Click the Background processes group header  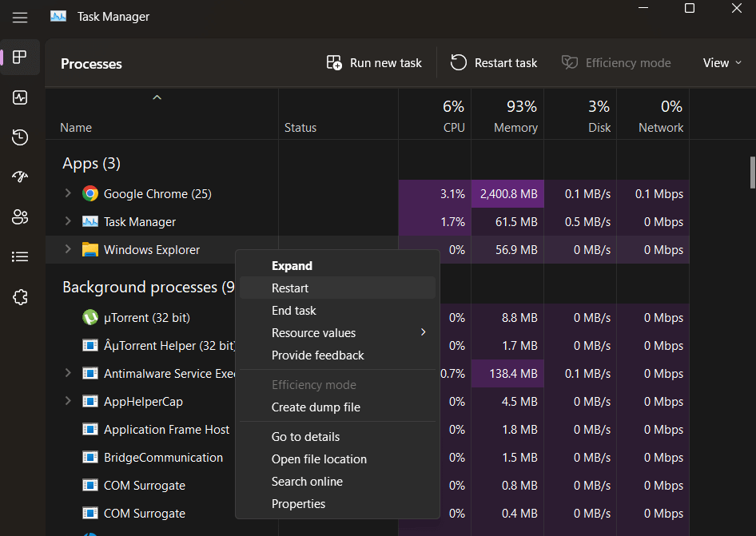(x=149, y=288)
